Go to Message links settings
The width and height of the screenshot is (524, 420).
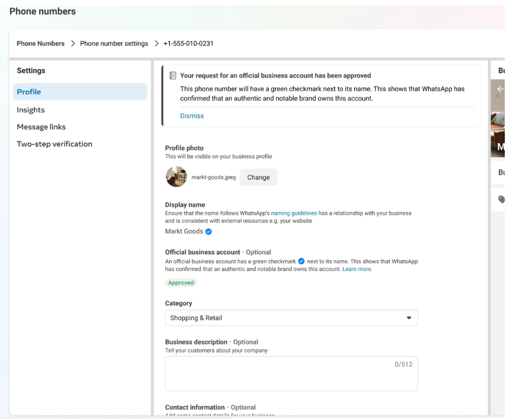(41, 127)
